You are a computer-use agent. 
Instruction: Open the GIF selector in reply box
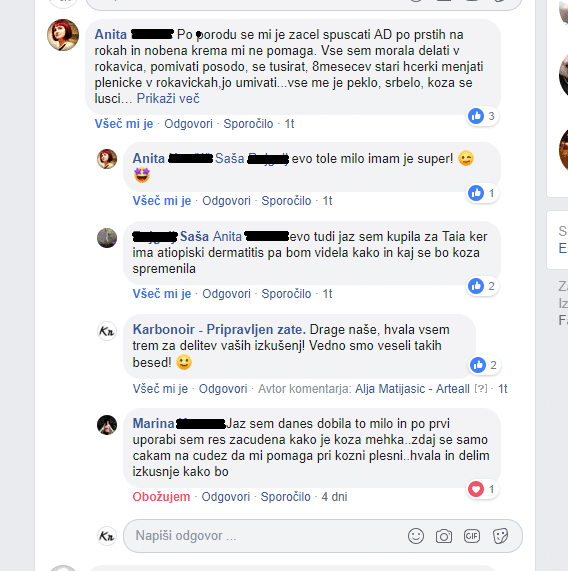pyautogui.click(x=472, y=536)
